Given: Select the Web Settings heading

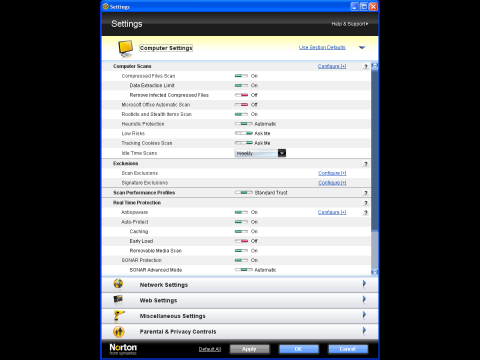Looking at the screenshot, I should coord(158,301).
